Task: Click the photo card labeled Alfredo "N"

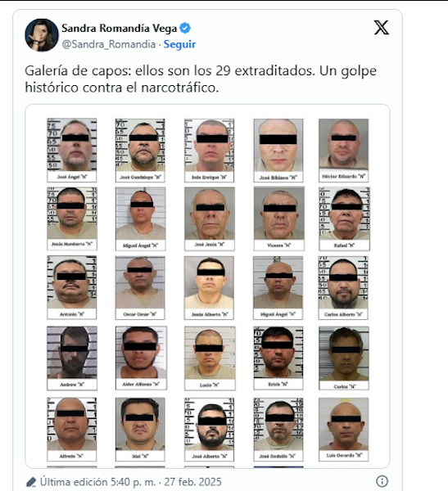Action: click(72, 430)
